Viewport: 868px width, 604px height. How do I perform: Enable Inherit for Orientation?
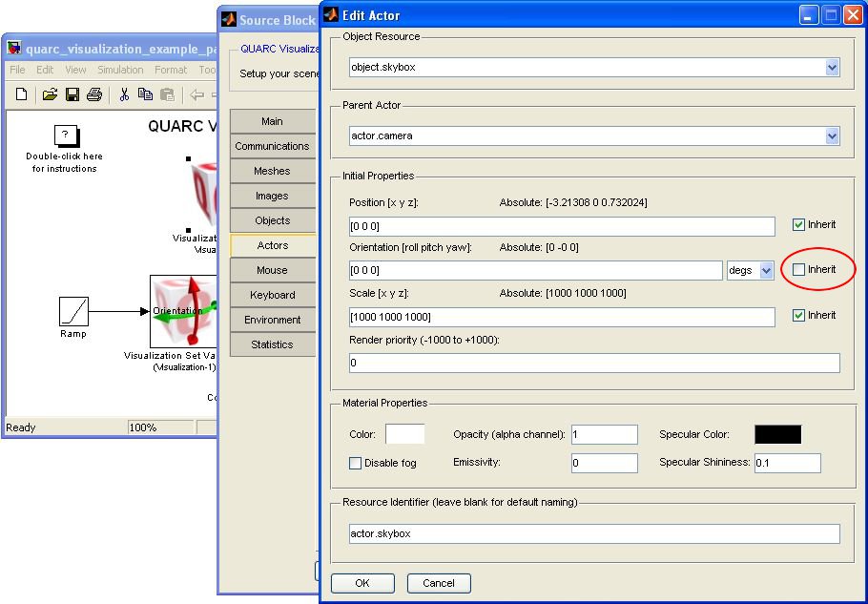coord(799,270)
